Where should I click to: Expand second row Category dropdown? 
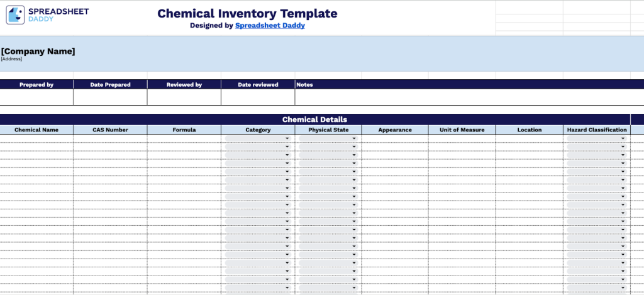258,147
